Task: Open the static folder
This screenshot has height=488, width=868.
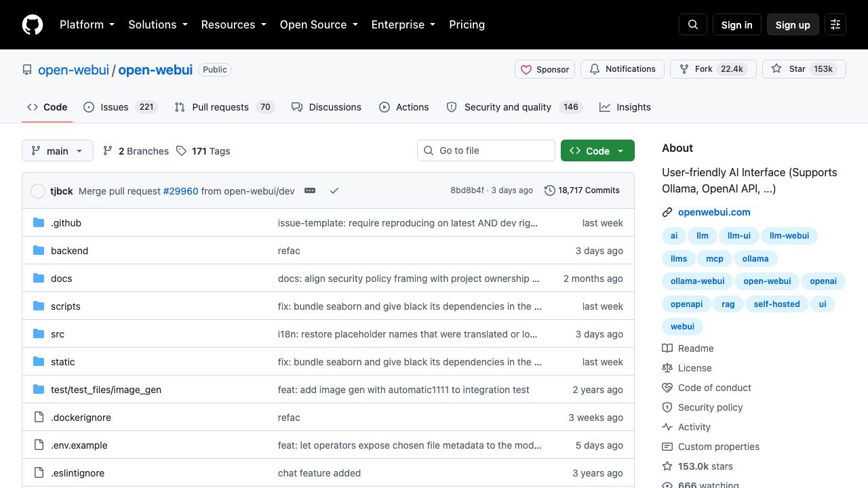Action: click(62, 362)
